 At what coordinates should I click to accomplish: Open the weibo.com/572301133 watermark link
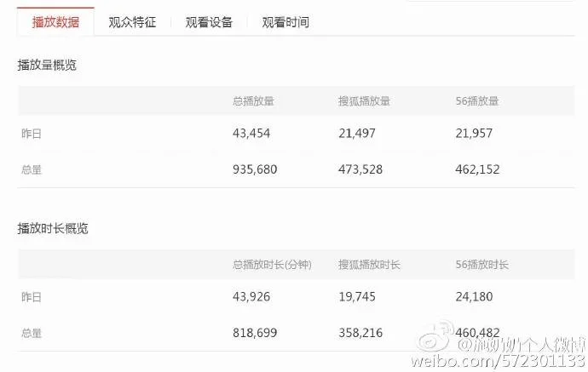498,361
